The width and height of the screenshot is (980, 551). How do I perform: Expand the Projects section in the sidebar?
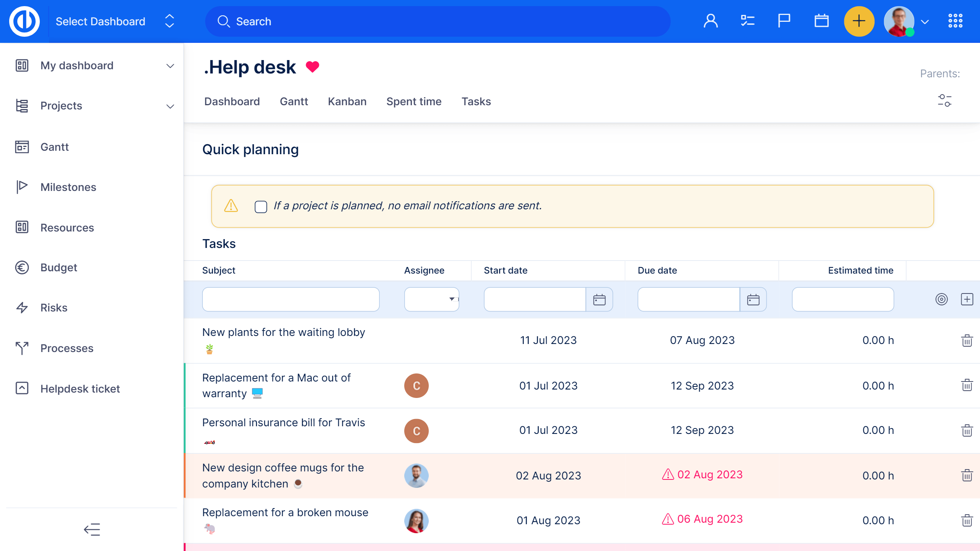(x=170, y=106)
